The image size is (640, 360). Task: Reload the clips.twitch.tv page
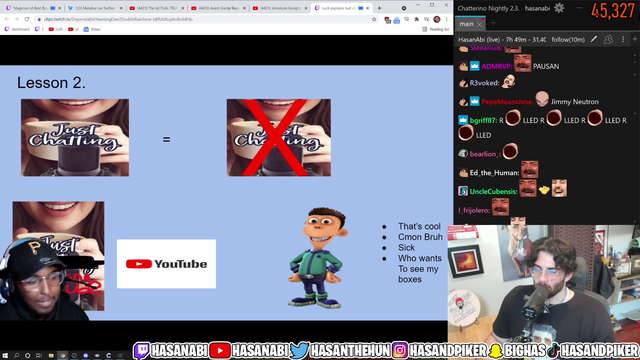[27, 19]
